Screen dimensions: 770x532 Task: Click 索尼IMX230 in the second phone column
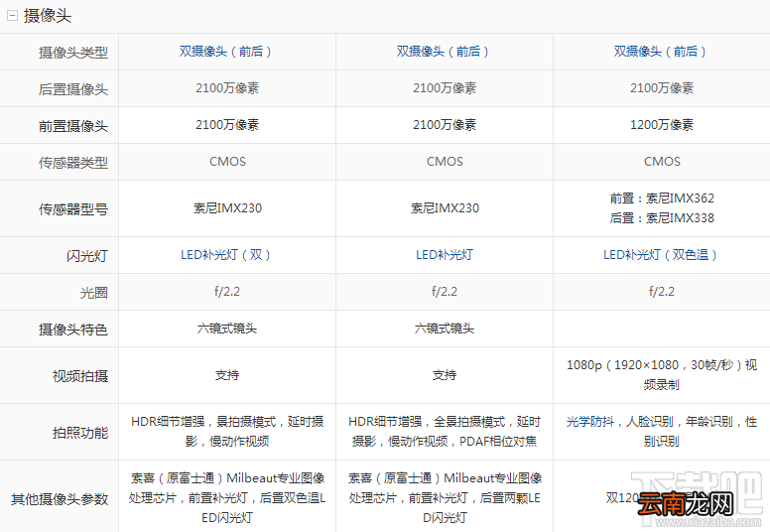pyautogui.click(x=445, y=208)
